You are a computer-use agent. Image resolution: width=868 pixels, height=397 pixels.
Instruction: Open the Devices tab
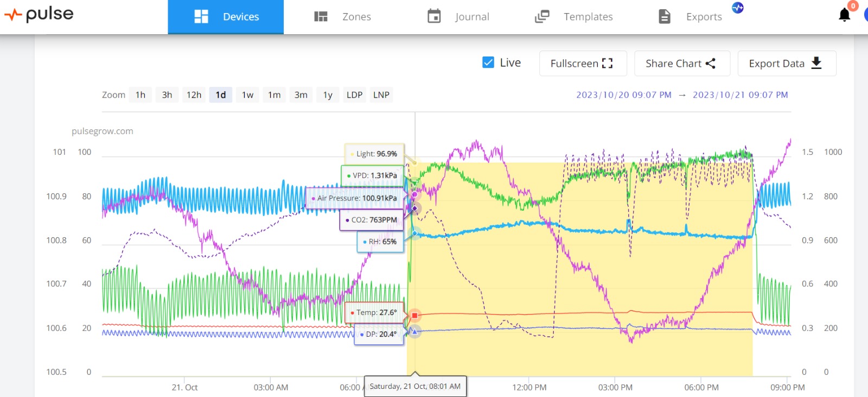point(226,17)
